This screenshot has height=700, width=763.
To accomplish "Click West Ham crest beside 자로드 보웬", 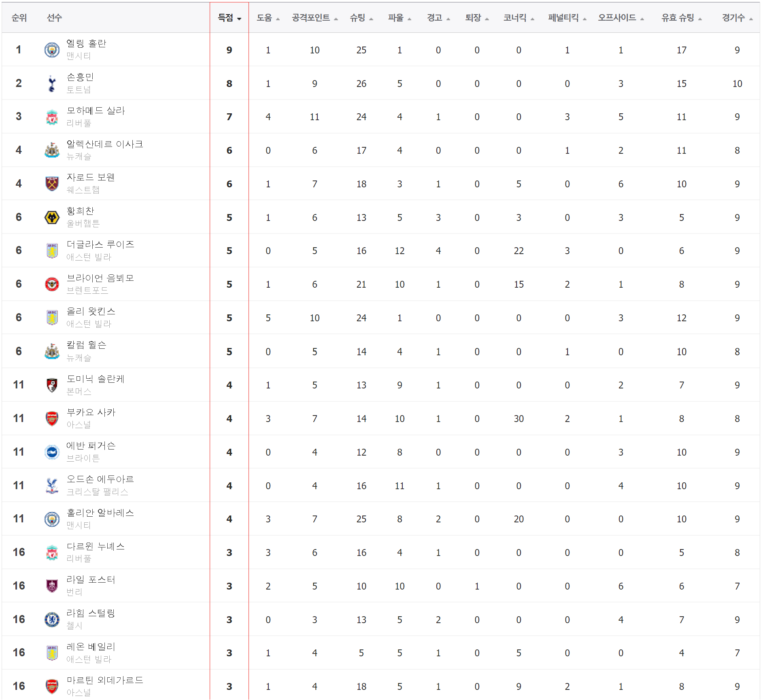I will [x=52, y=184].
